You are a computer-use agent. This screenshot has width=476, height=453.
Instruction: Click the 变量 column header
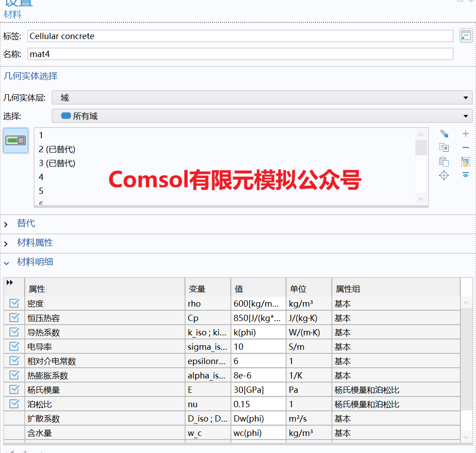[x=208, y=289]
